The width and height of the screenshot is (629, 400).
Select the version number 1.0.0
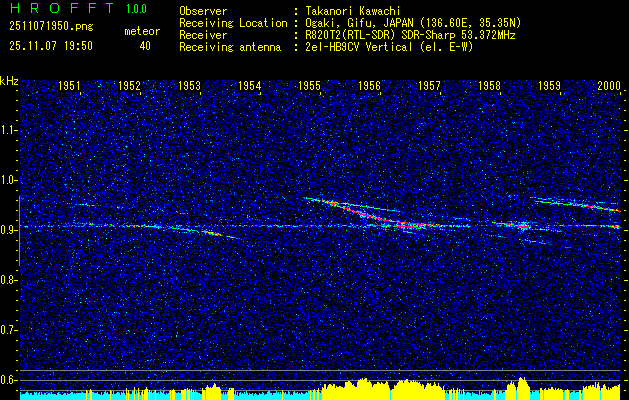[x=136, y=9]
